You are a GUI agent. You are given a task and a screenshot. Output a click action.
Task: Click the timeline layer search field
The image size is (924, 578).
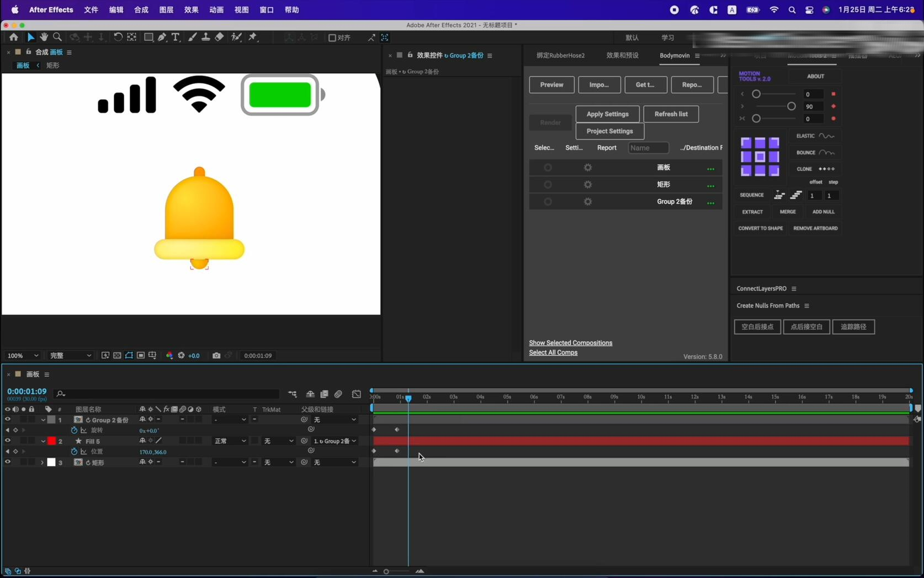tap(167, 394)
